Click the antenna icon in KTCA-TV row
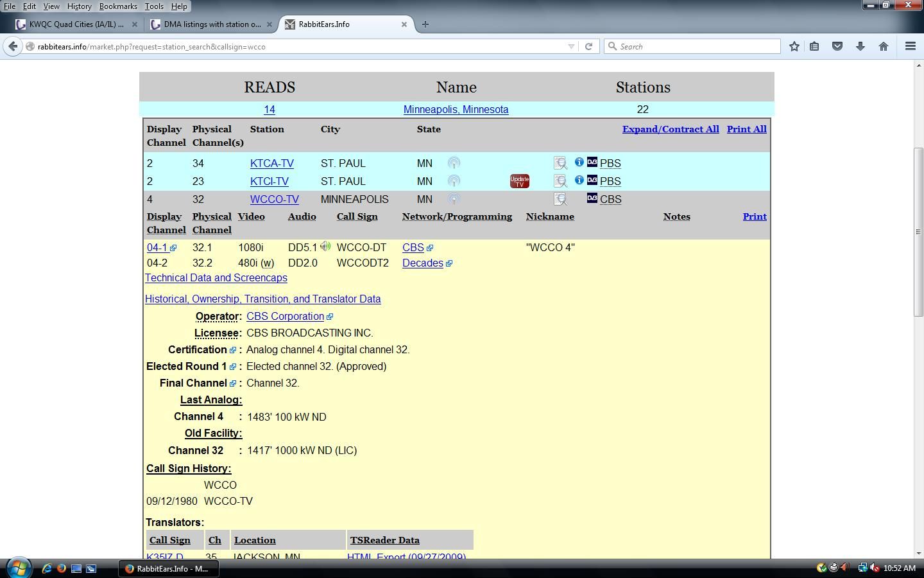The width and height of the screenshot is (924, 578). point(454,163)
